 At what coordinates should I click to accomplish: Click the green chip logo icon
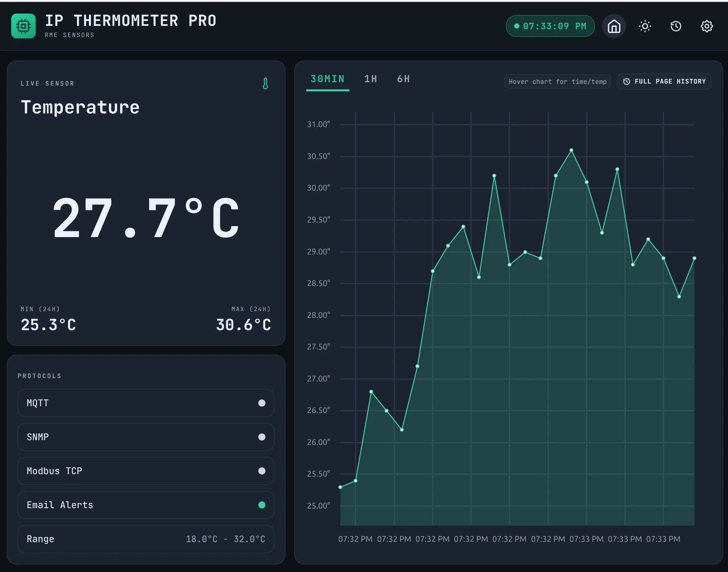coord(23,26)
